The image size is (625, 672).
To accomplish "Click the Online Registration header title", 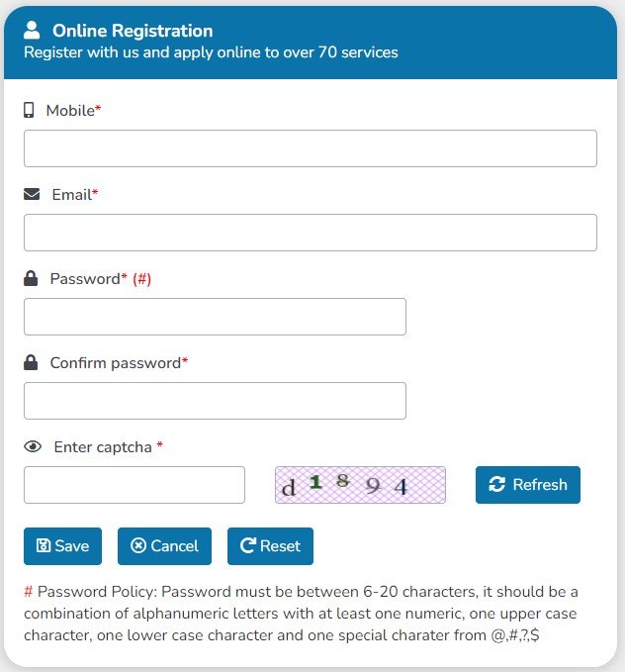I will [133, 31].
